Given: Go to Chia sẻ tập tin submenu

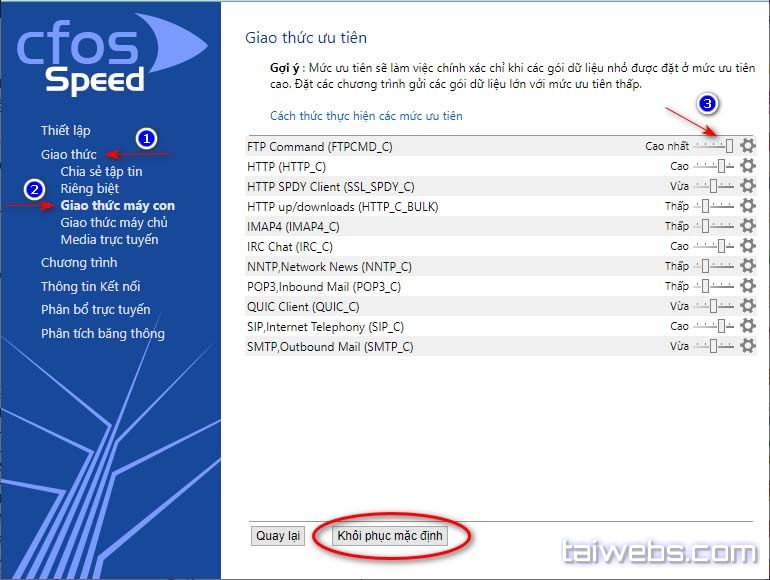Looking at the screenshot, I should 101,171.
